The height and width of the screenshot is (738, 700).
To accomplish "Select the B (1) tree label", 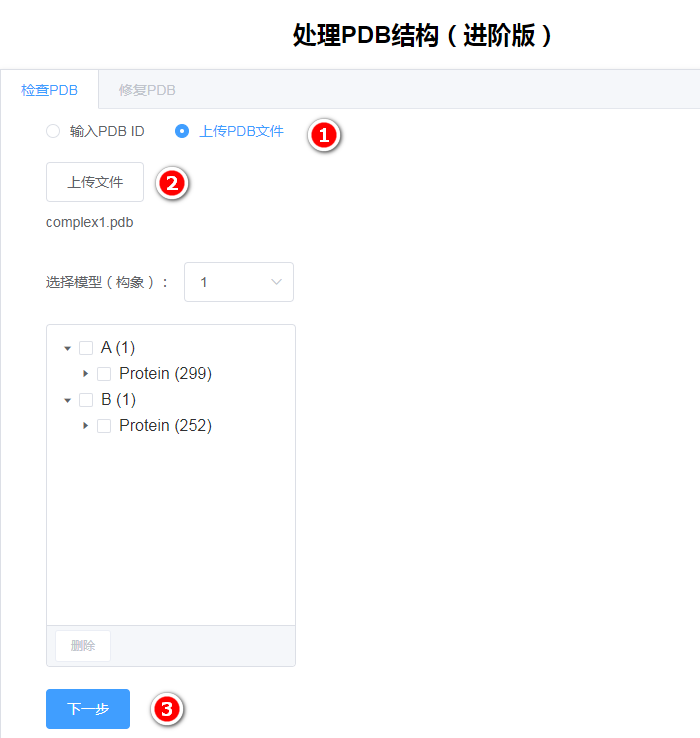I will pyautogui.click(x=118, y=400).
